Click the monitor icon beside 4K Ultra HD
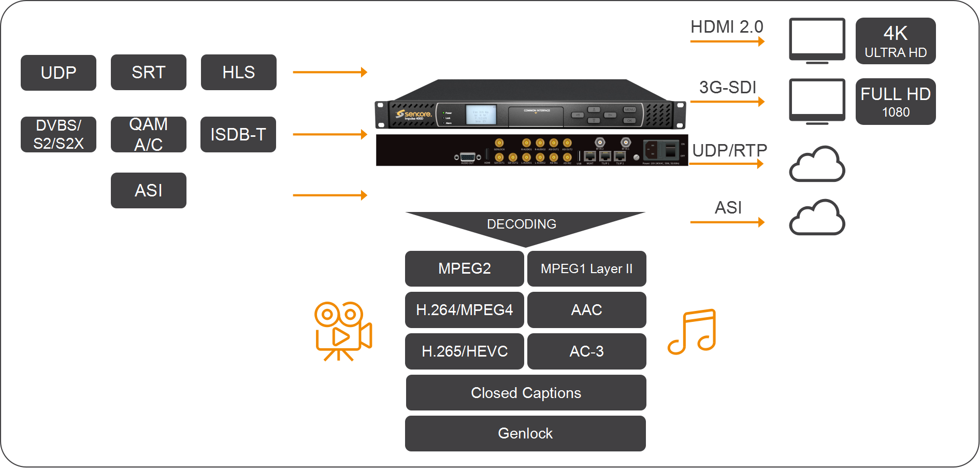 click(x=817, y=40)
